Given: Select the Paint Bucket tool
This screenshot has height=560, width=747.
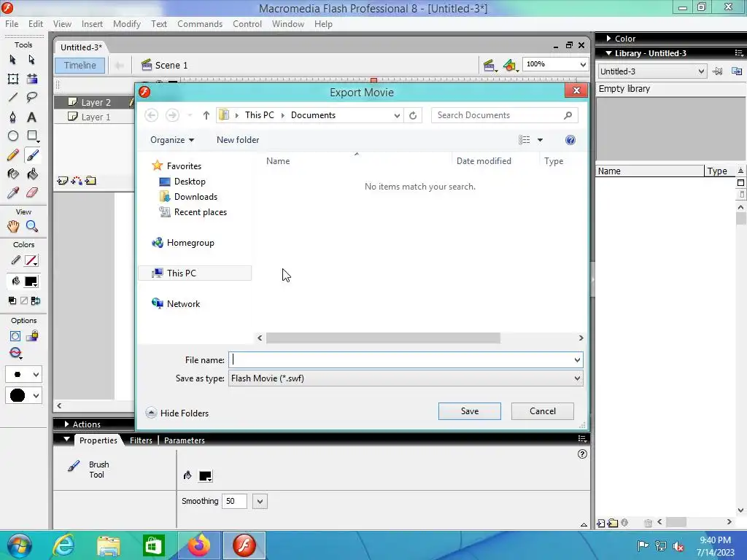Looking at the screenshot, I should click(x=32, y=174).
